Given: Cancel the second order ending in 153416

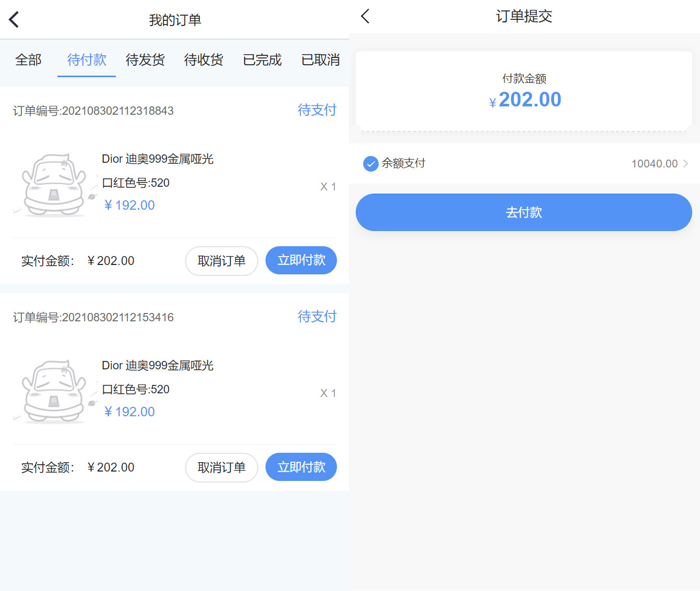Looking at the screenshot, I should [x=221, y=467].
